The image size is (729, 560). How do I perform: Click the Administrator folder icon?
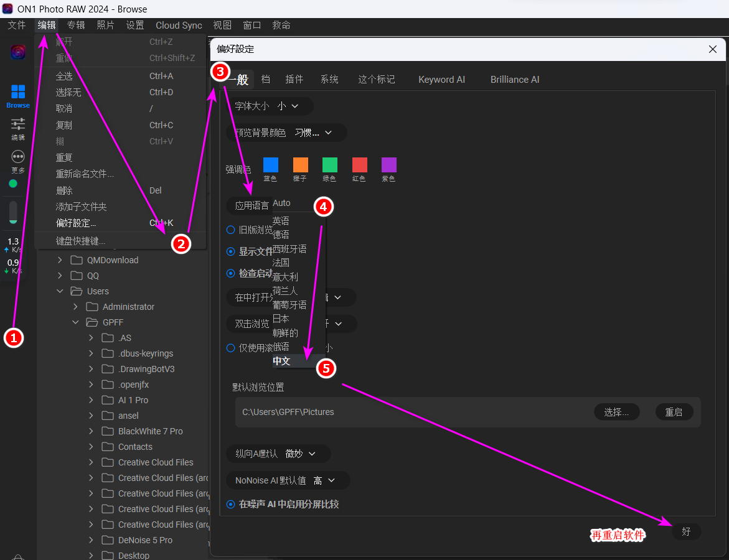[92, 307]
